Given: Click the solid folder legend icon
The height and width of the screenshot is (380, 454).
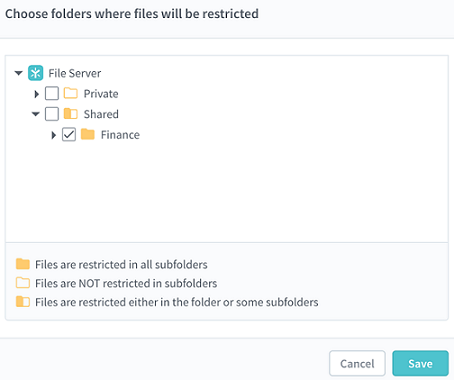Looking at the screenshot, I should coord(23,264).
